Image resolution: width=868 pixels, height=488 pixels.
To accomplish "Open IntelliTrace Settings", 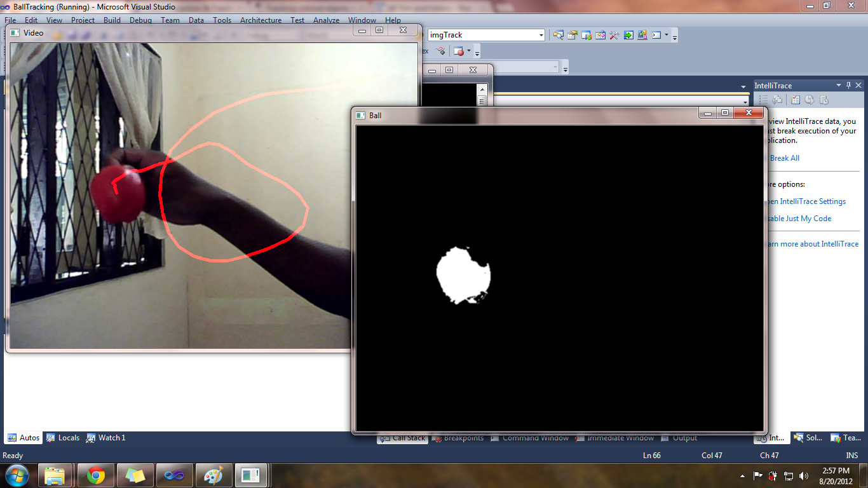I will 808,201.
